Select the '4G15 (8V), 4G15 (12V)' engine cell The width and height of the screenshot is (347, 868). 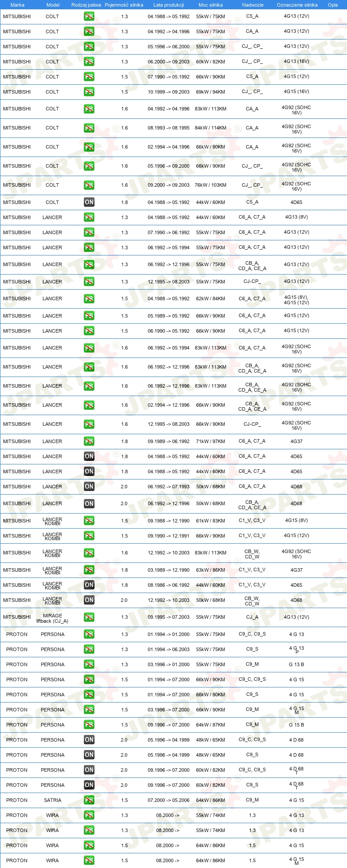296,300
